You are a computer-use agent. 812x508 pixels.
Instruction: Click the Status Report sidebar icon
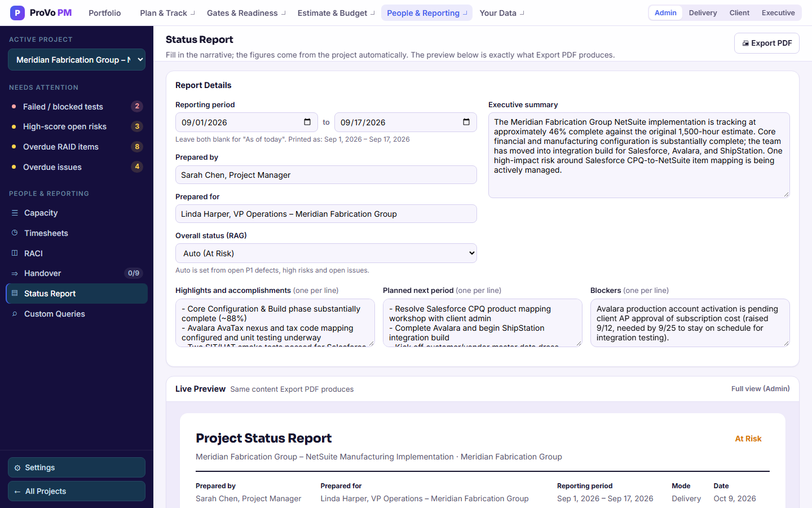click(15, 294)
